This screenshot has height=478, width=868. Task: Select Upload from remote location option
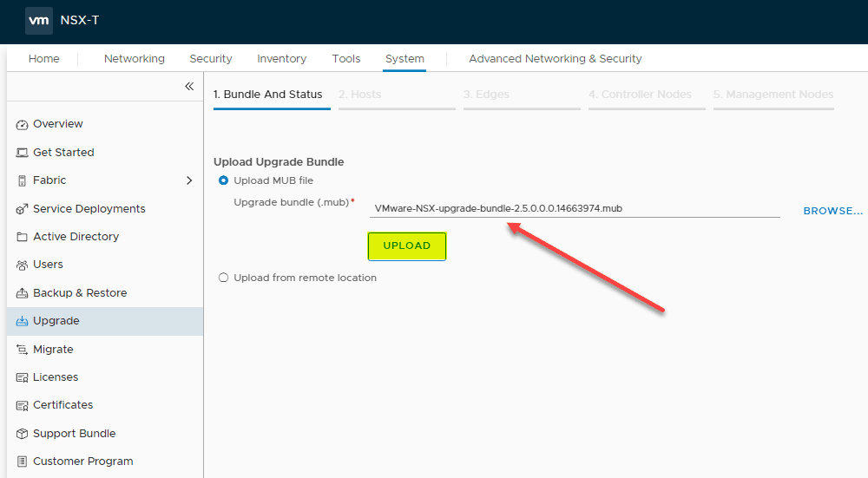click(224, 278)
